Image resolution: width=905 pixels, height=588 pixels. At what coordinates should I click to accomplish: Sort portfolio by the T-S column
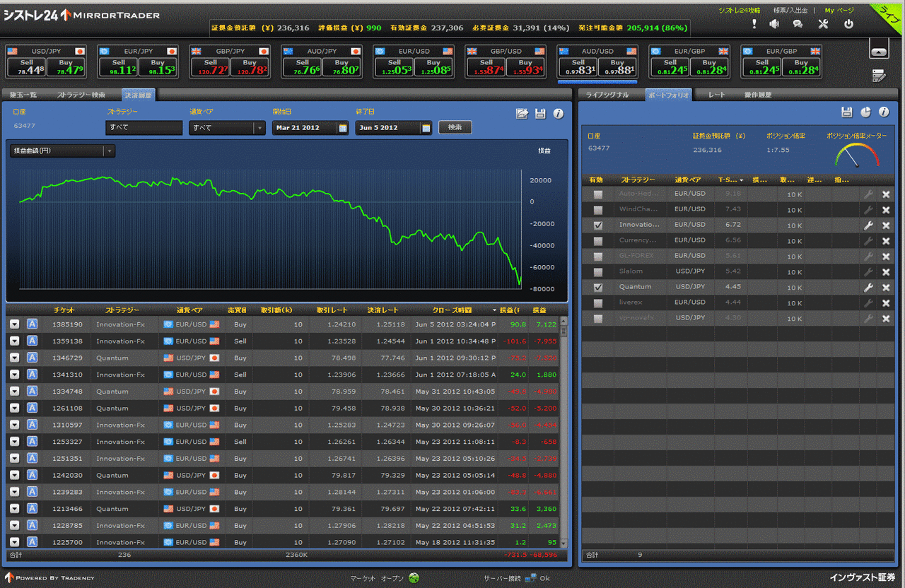click(x=730, y=180)
